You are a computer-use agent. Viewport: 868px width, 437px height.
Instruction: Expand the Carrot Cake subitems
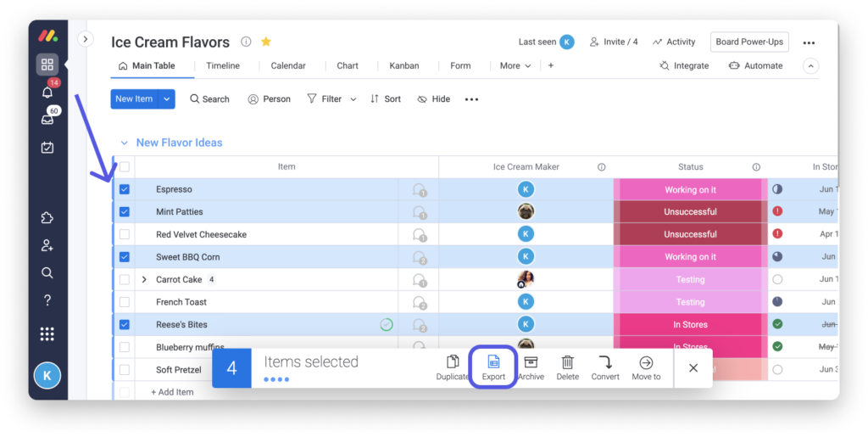(144, 279)
